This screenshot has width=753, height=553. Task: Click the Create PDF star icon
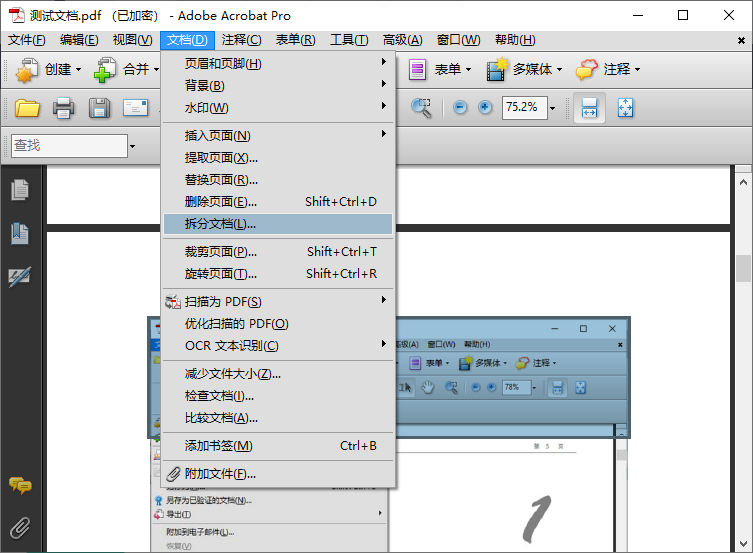pyautogui.click(x=27, y=70)
